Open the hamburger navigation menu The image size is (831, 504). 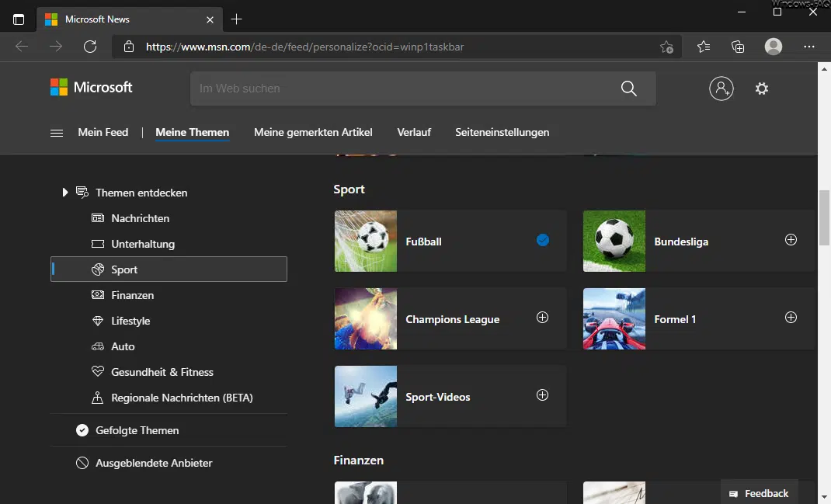point(57,133)
